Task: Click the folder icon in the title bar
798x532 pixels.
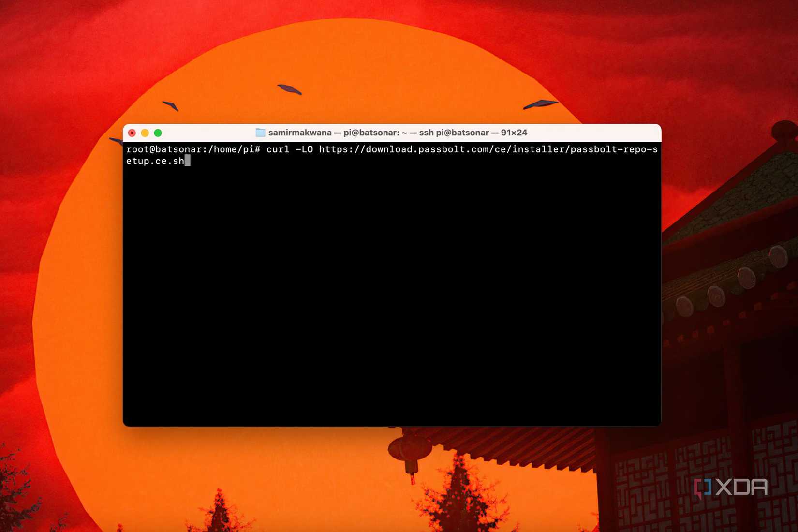Action: (x=261, y=132)
